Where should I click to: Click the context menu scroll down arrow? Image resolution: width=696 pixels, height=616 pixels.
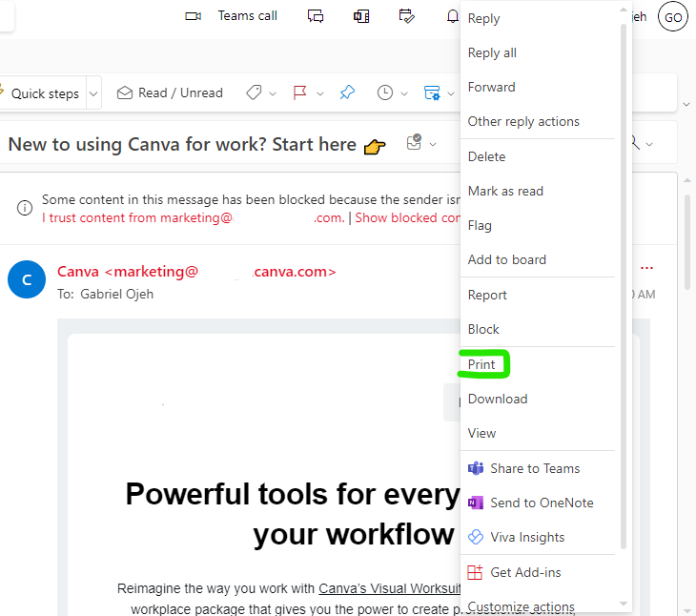[624, 604]
